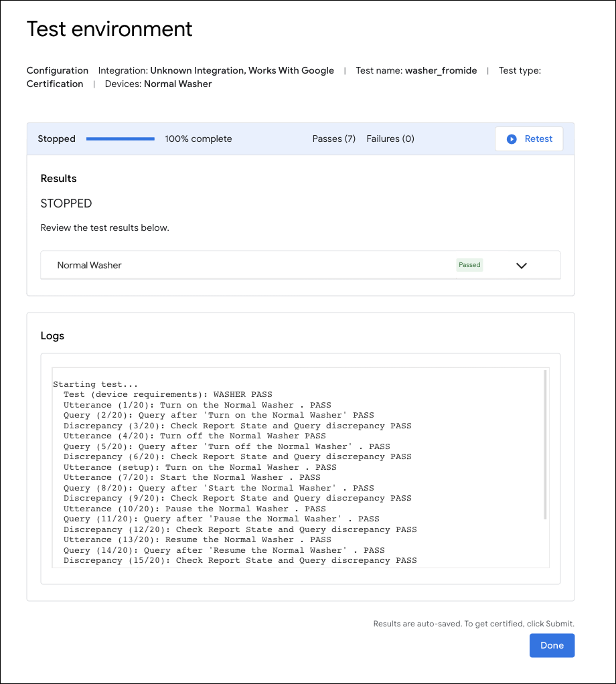Select the Retest control to rerun the test
This screenshot has width=616, height=684.
point(529,139)
